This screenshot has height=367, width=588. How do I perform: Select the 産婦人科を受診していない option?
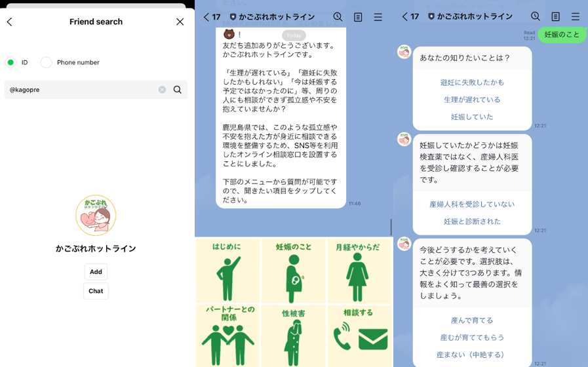point(472,204)
